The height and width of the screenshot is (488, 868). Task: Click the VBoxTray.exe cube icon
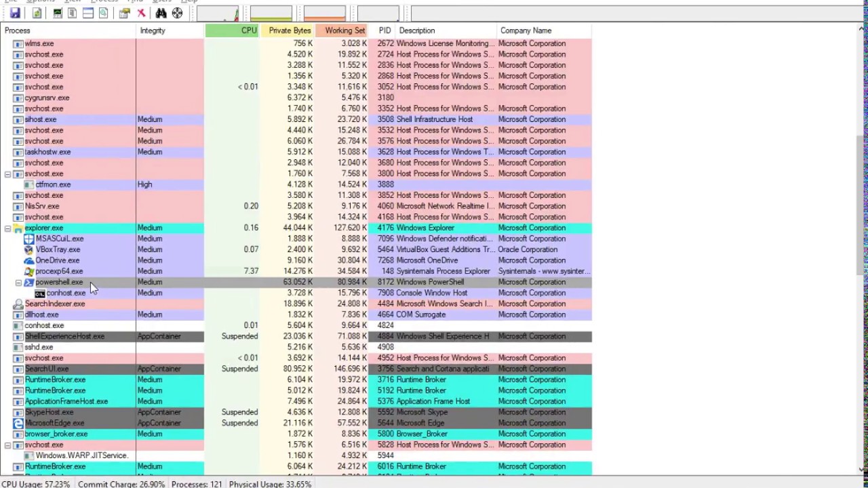point(29,249)
